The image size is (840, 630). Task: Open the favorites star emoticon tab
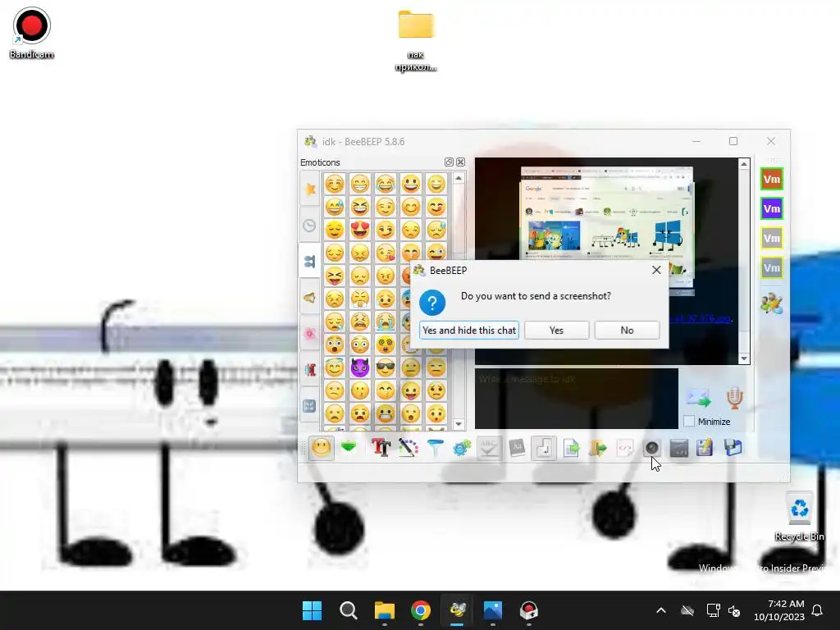[x=309, y=189]
